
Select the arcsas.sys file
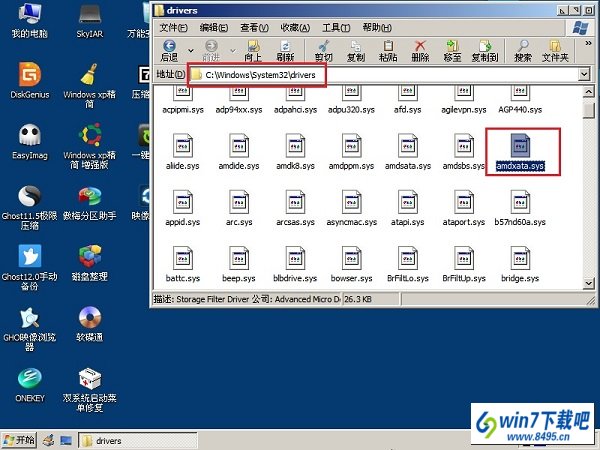click(295, 208)
